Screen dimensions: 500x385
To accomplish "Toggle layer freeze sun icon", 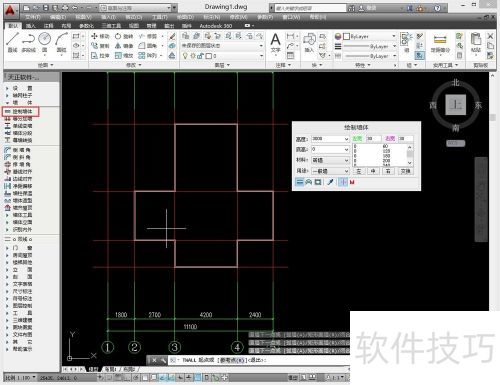I will point(193,56).
